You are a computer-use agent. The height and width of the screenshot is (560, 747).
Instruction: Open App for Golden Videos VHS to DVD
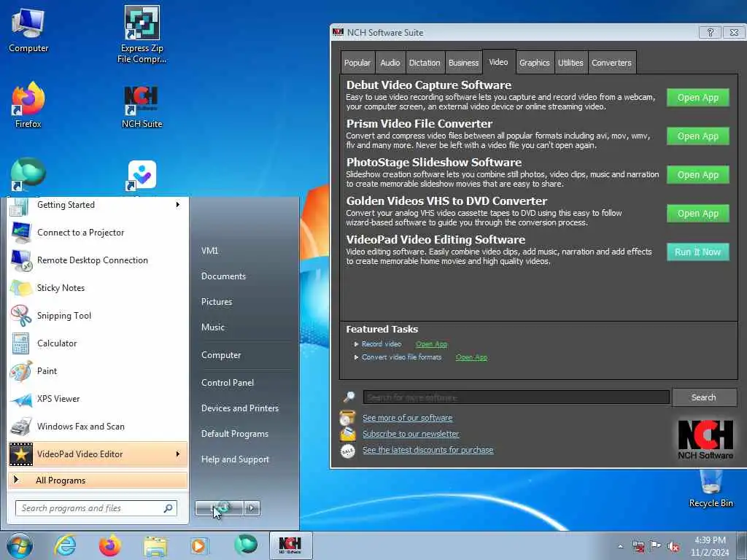click(697, 214)
